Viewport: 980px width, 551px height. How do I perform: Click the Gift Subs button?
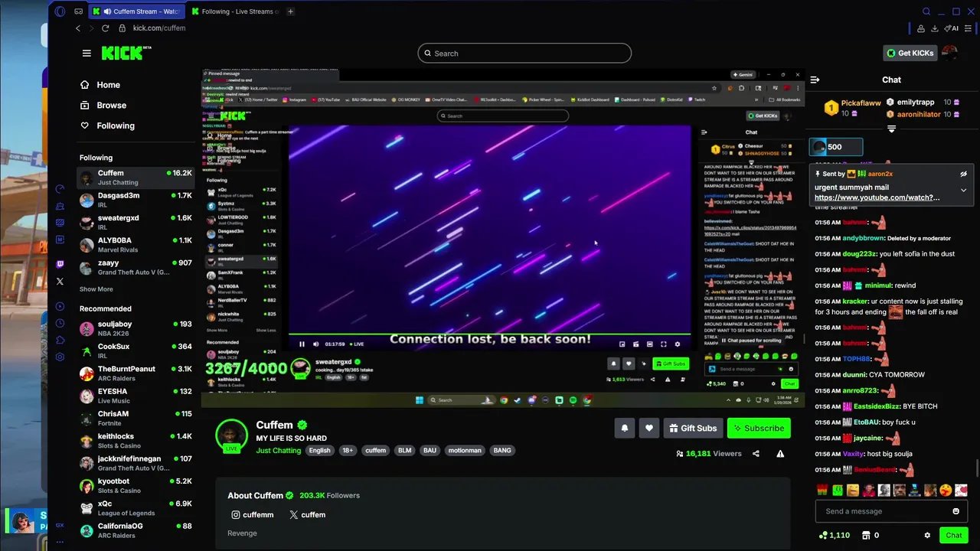coord(693,429)
